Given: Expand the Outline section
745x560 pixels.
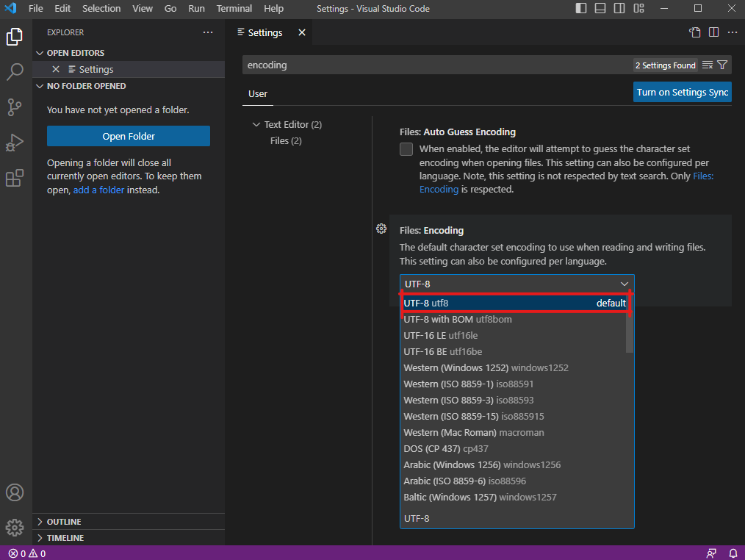Looking at the screenshot, I should point(64,522).
